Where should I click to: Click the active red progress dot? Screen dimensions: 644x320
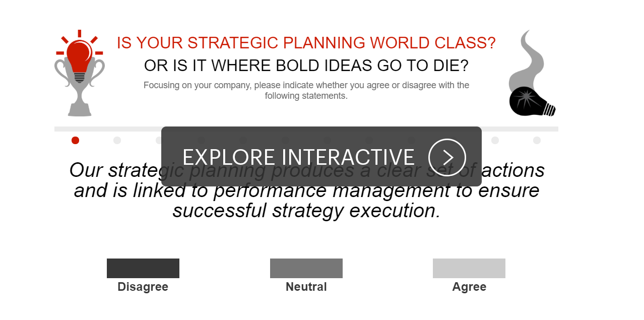(x=75, y=140)
